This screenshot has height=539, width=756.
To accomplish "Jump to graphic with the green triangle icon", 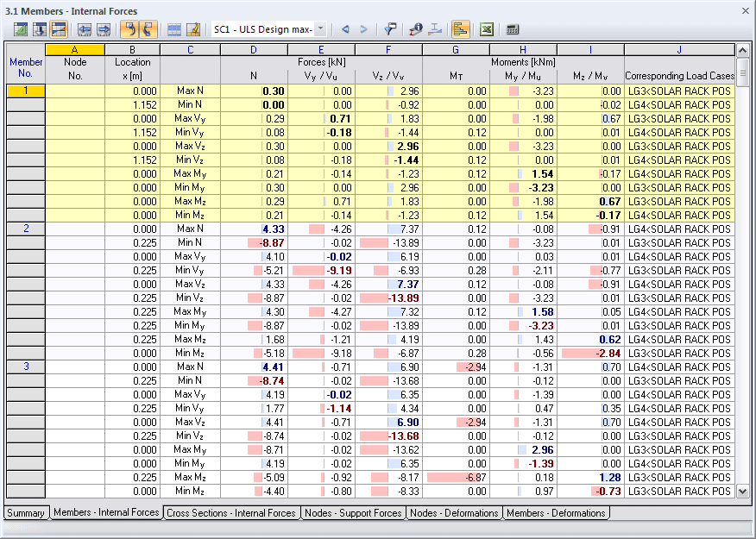I will (x=19, y=28).
